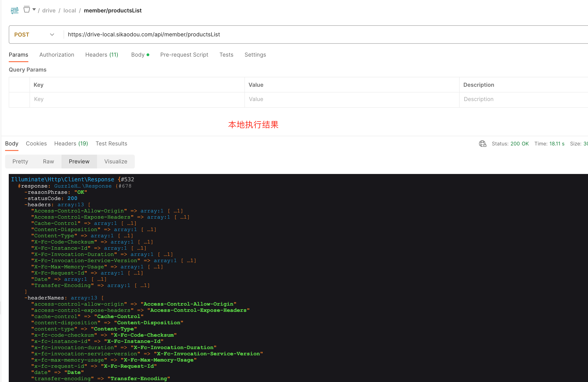Expand the "X-Fc-Invocation-Duration" array:1 entry

[x=152, y=255]
